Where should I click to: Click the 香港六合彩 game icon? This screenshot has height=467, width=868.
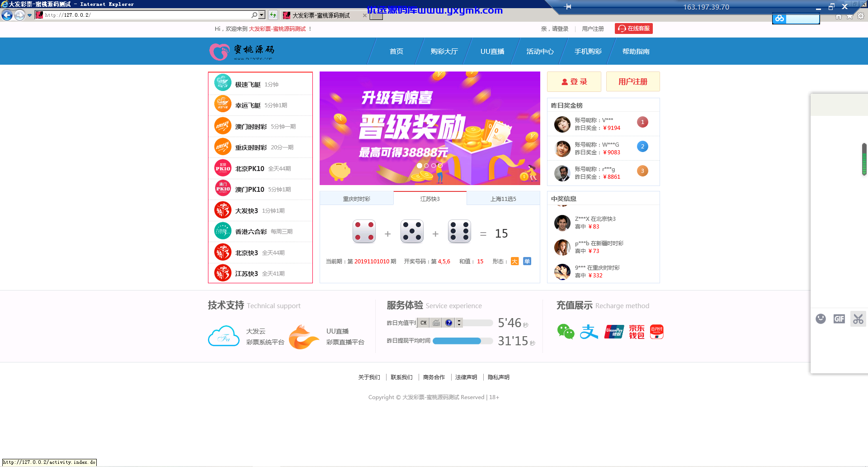tap(223, 231)
